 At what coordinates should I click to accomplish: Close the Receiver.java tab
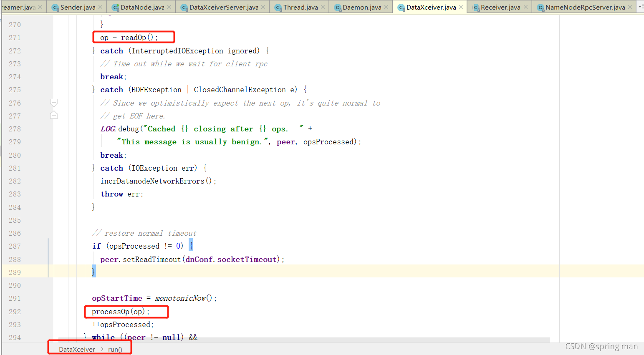[x=525, y=7]
